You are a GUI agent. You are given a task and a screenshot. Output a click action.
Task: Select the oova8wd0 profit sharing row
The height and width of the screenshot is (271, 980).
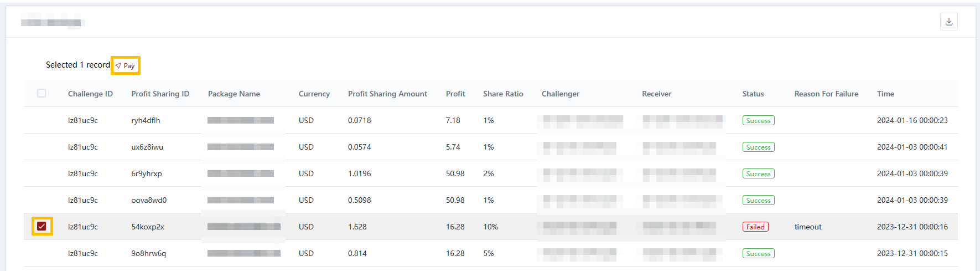149,200
